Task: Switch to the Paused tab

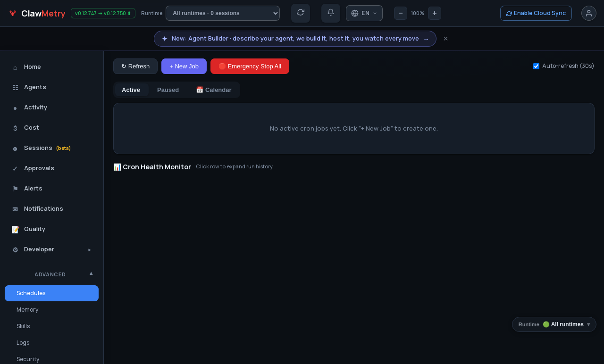Action: pos(168,90)
